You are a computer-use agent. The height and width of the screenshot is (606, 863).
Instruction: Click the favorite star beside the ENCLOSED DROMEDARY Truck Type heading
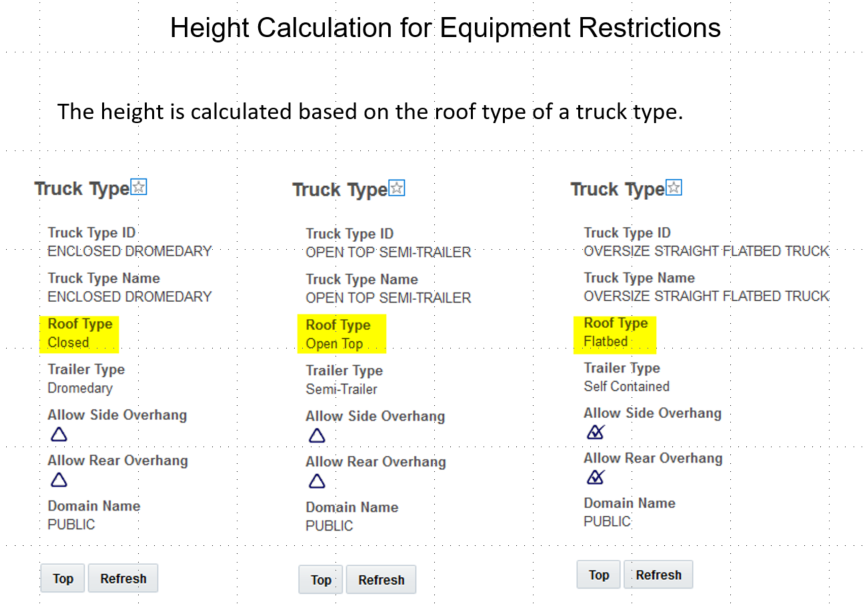coord(139,187)
